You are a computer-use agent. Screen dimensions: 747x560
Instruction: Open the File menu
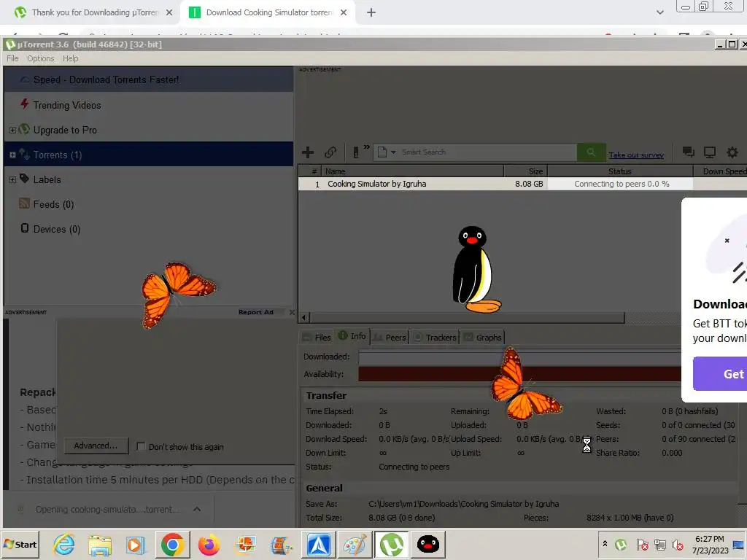coord(12,58)
